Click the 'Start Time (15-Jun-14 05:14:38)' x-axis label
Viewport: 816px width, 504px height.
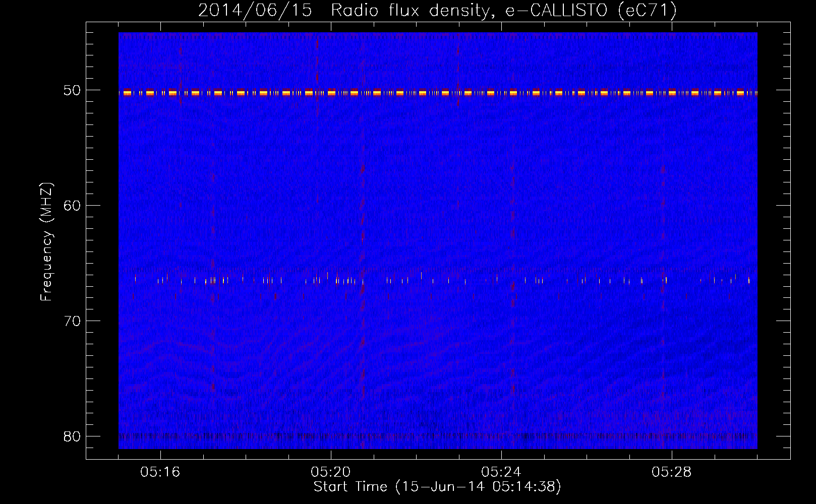tap(437, 487)
